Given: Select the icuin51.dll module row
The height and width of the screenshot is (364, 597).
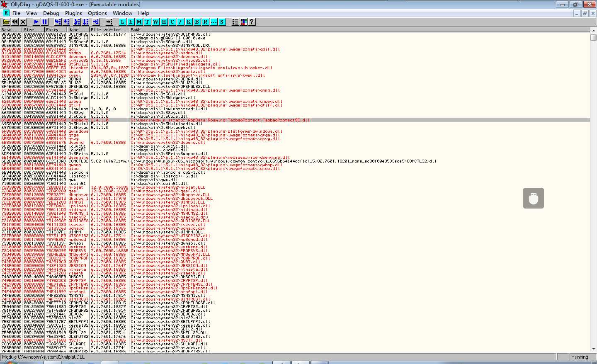Looking at the screenshot, I should (x=295, y=184).
